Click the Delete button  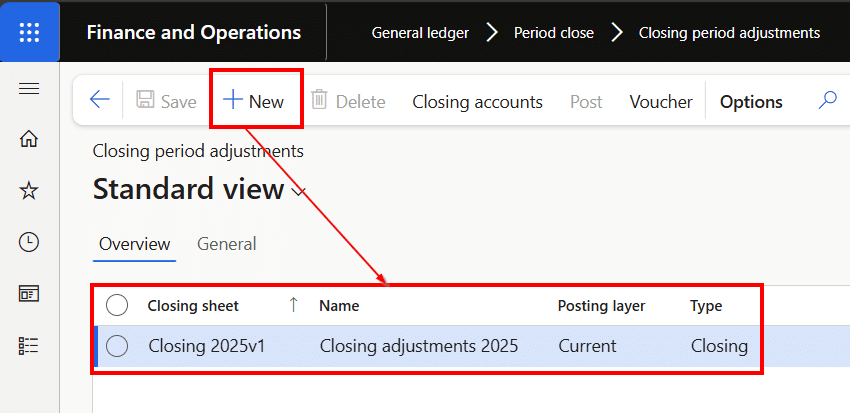348,101
